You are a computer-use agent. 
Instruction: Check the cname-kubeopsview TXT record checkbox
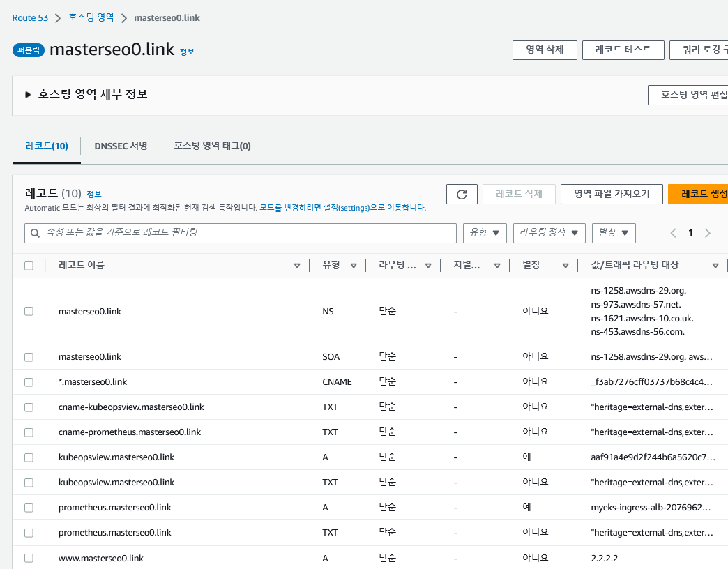coord(29,407)
